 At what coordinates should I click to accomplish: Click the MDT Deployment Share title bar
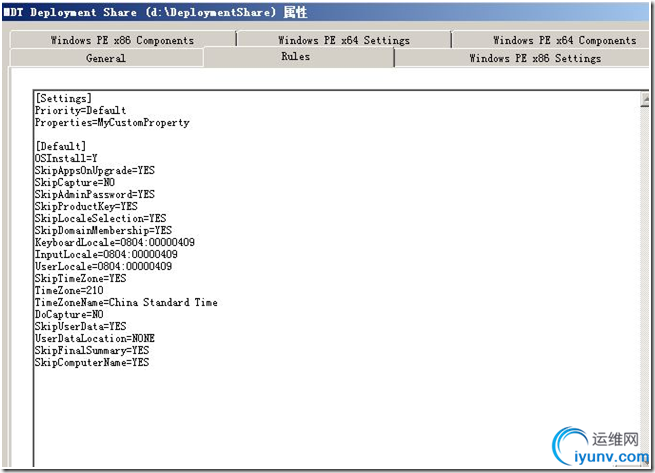tap(326, 12)
